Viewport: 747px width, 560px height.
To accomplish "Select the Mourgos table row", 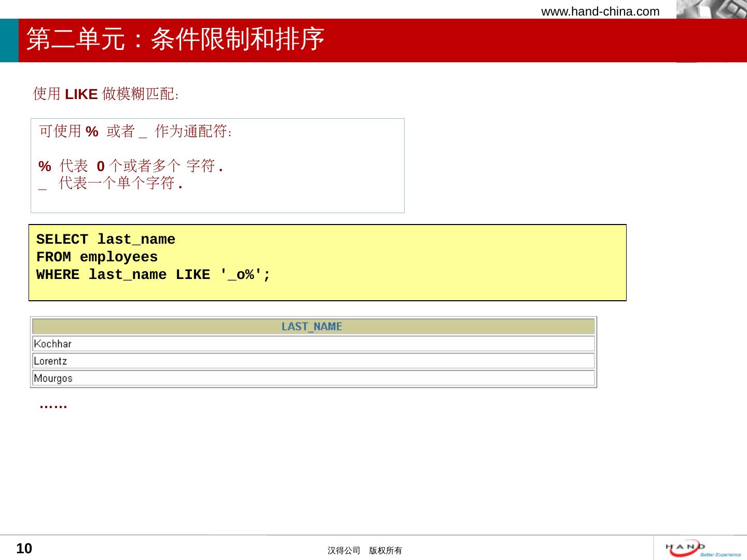I will 313,378.
